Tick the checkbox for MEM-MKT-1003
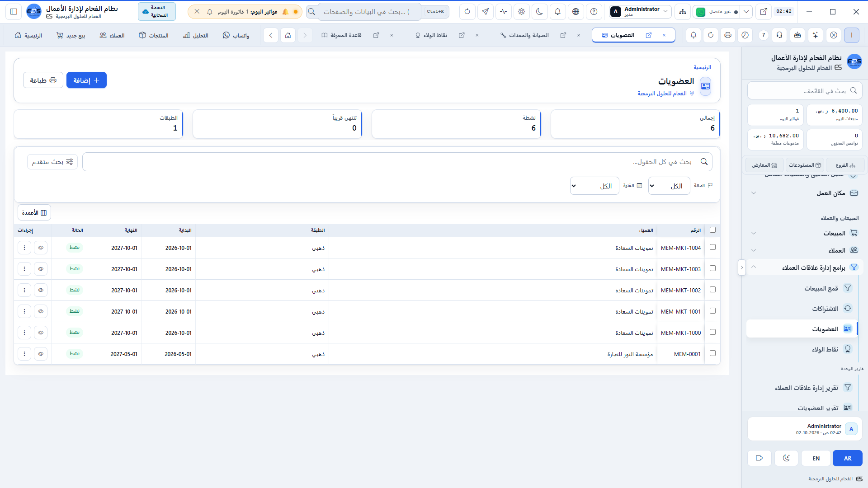 coord(713,268)
